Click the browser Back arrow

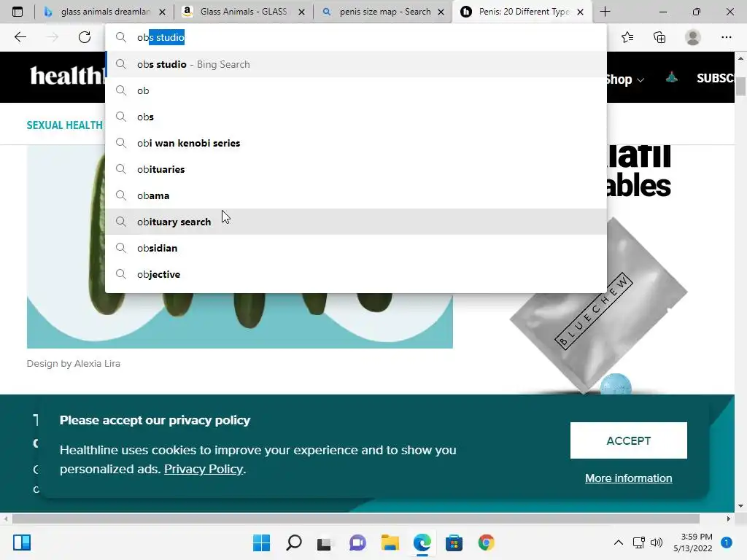(20, 37)
